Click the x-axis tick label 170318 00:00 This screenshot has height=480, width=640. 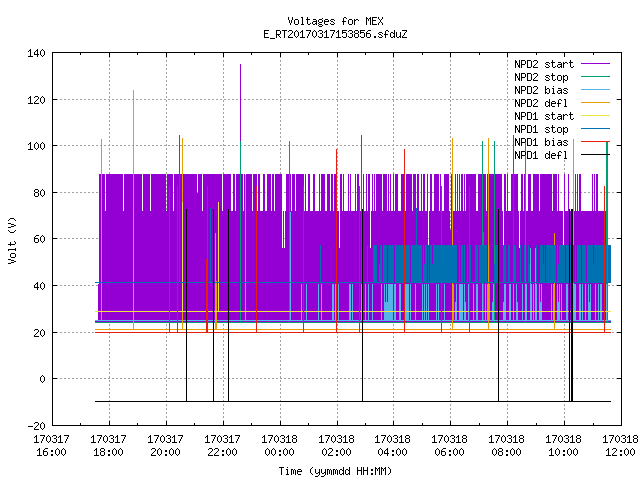click(x=279, y=446)
